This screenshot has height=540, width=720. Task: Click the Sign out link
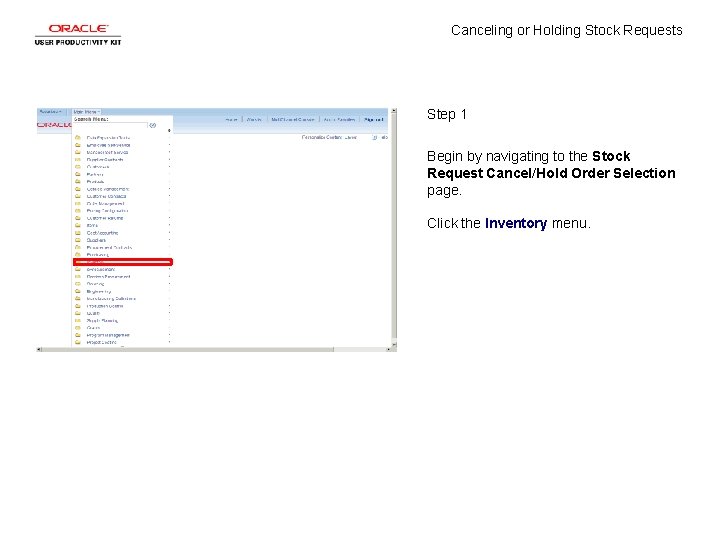pos(373,120)
